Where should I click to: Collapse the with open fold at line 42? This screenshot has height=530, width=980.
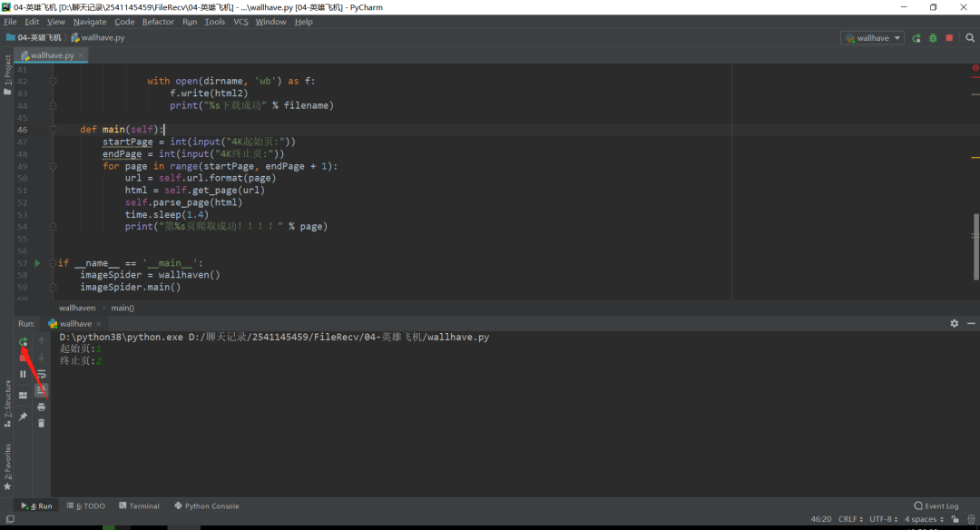(x=54, y=82)
